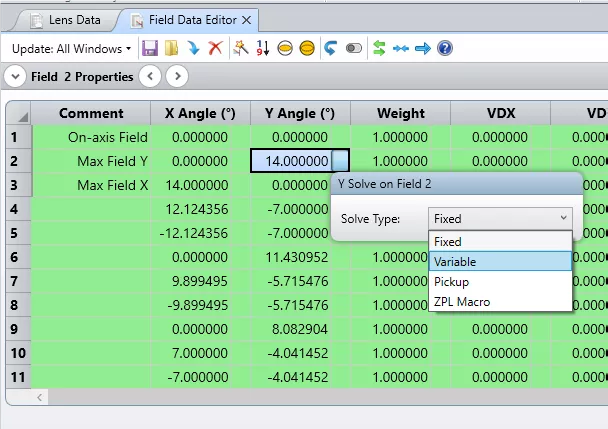The width and height of the screenshot is (608, 429).
Task: Click the blue right arrow toolbar icon
Action: click(x=422, y=48)
